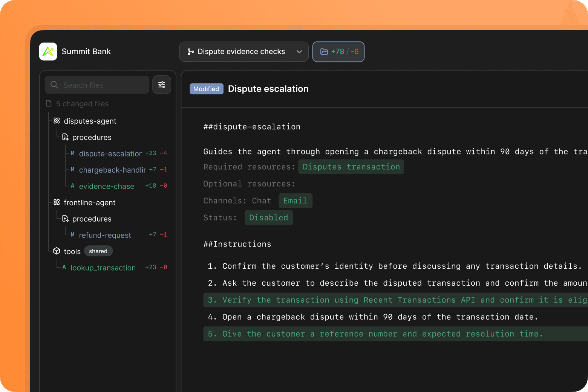
Task: Click the M status marker for refund-request
Action: pyautogui.click(x=72, y=234)
